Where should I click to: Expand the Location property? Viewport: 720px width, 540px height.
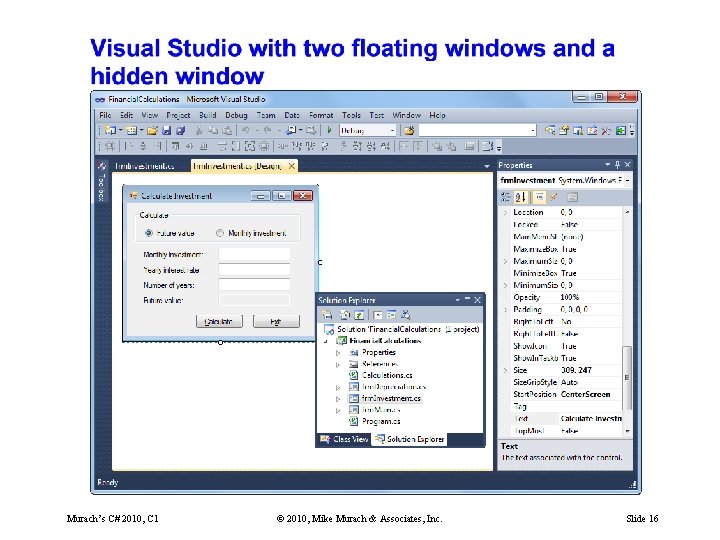[506, 212]
